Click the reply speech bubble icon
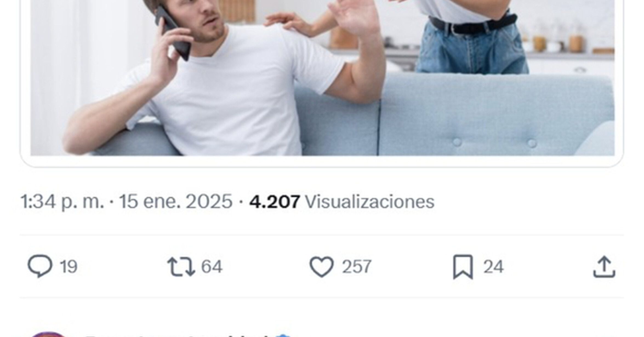The width and height of the screenshot is (644, 337). (x=40, y=266)
